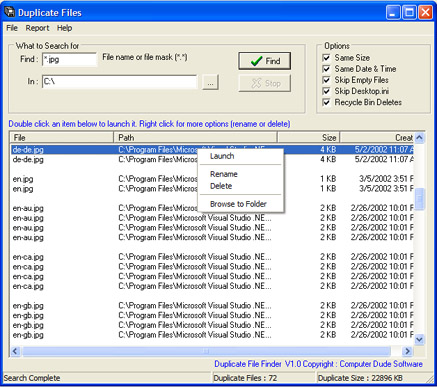This screenshot has height=387, width=437.
Task: Toggle the Same Size checkbox
Action: pyautogui.click(x=326, y=58)
